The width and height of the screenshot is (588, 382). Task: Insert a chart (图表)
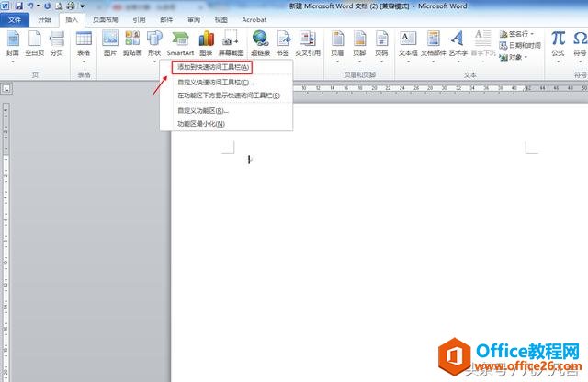point(206,43)
